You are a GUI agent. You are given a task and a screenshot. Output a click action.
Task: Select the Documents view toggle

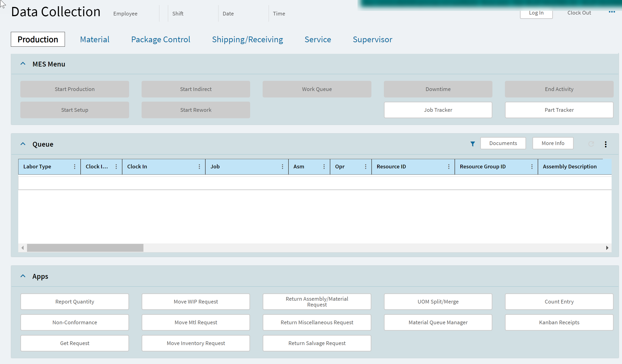tap(503, 143)
